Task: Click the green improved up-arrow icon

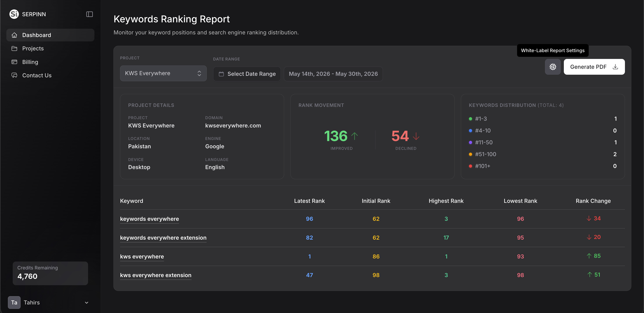Action: 354,136
